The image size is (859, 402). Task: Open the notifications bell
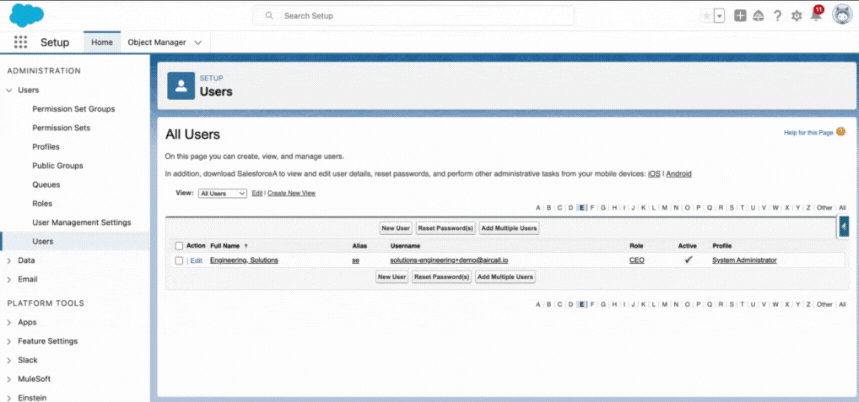[x=816, y=16]
